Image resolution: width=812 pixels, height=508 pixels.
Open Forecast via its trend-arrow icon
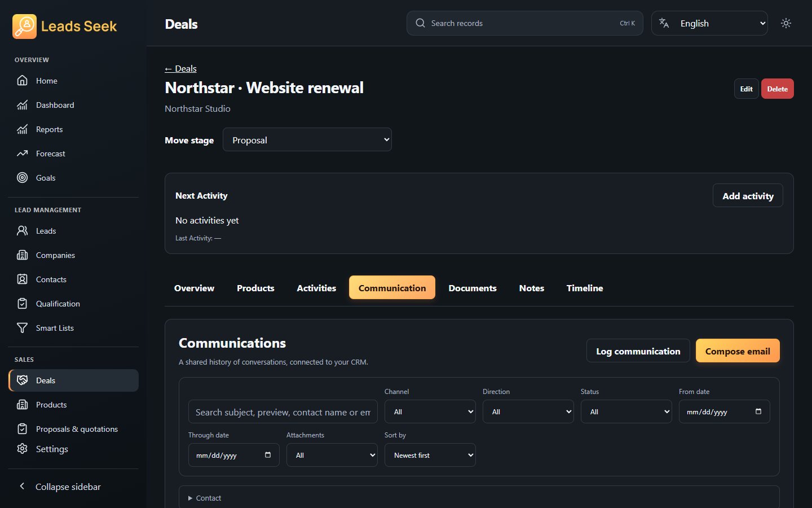(22, 154)
